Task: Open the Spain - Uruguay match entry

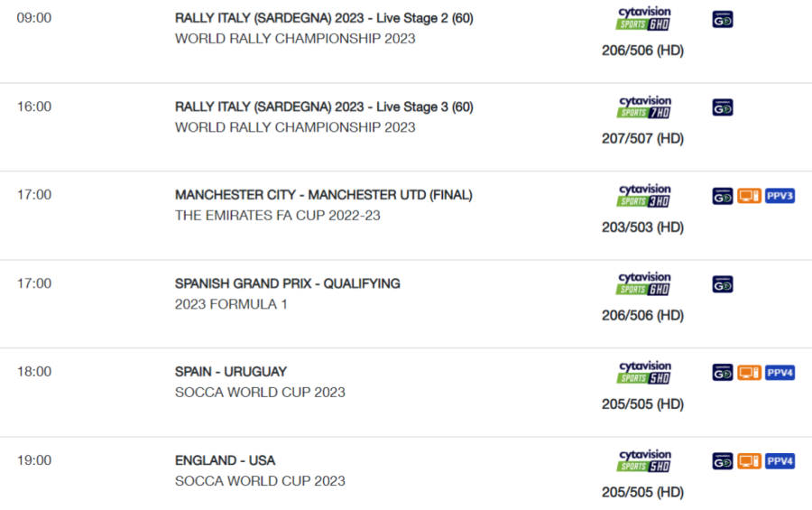Action: 231,372
